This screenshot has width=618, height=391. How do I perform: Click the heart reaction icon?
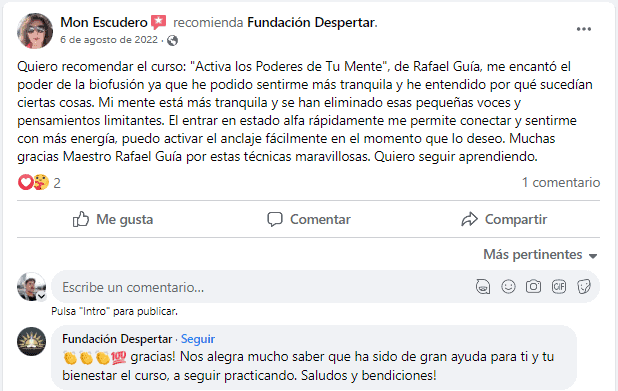(x=25, y=182)
